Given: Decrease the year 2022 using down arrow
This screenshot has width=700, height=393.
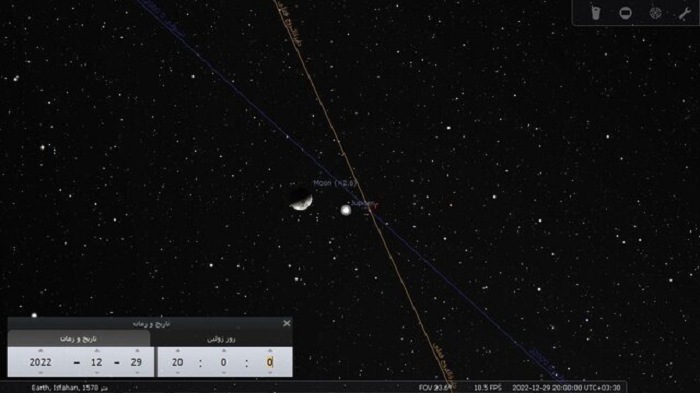Looking at the screenshot, I should [x=41, y=372].
